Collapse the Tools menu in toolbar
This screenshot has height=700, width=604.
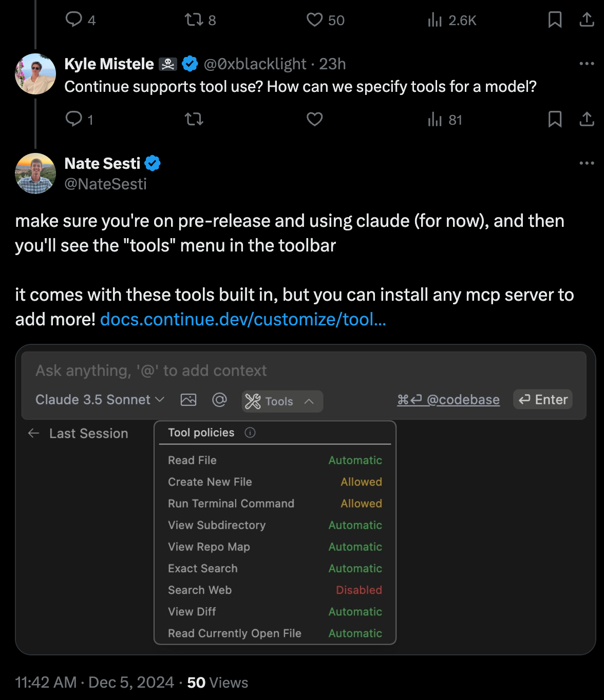click(282, 401)
